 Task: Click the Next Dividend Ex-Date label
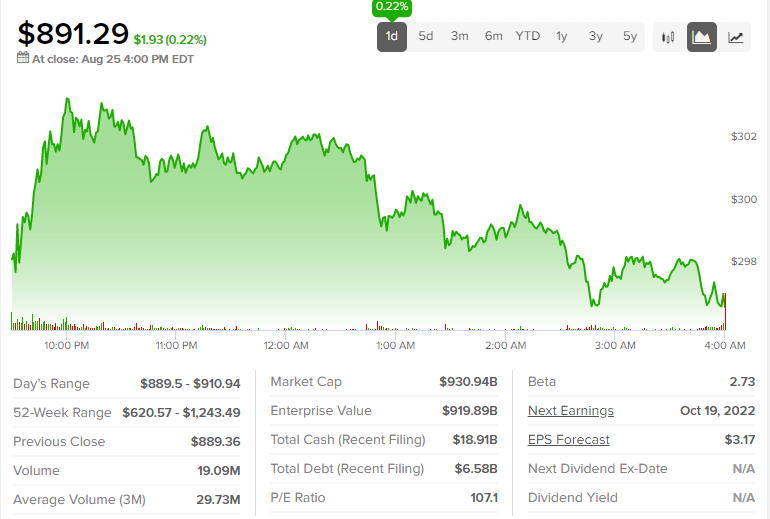pos(598,468)
